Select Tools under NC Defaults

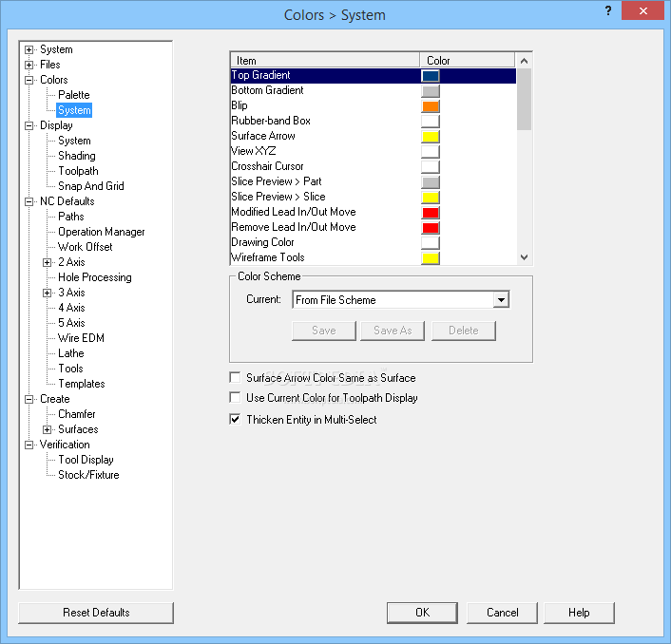point(70,369)
